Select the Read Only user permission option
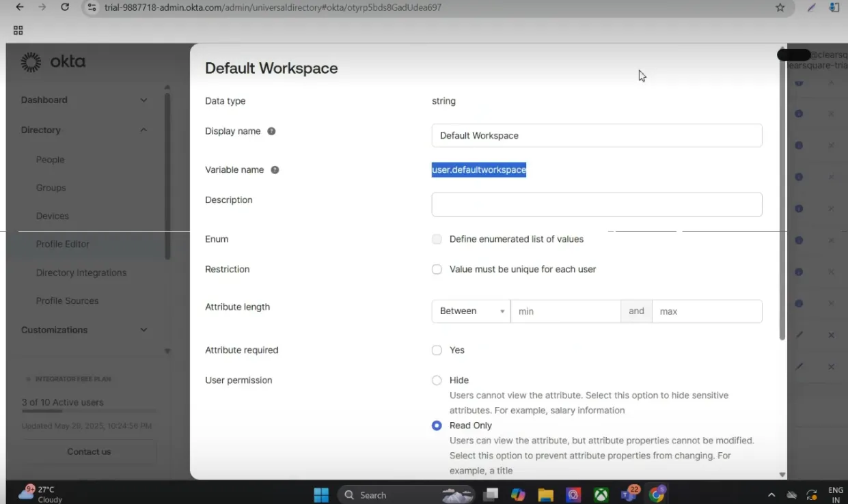This screenshot has width=848, height=504. click(437, 425)
